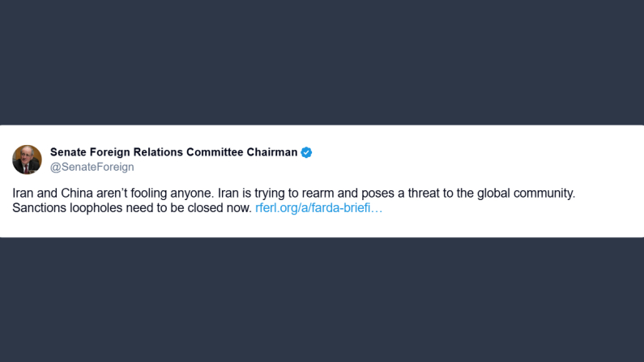The height and width of the screenshot is (362, 644).
Task: Click the tweet author's profile avatar
Action: coord(27,160)
